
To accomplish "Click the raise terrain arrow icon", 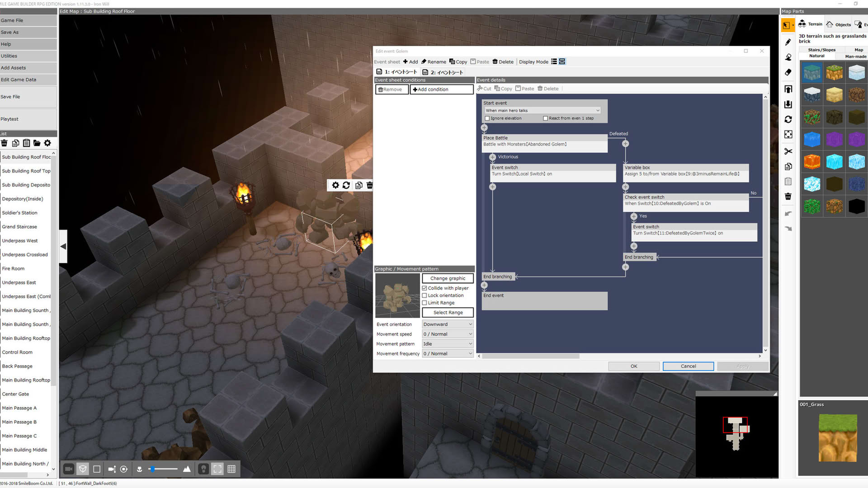I will coord(788,89).
